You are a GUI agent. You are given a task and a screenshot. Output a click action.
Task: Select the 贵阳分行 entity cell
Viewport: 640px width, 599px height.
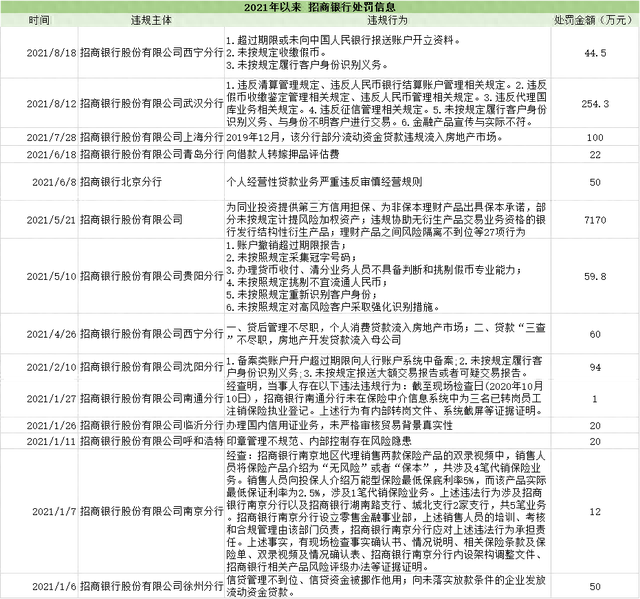point(151,276)
